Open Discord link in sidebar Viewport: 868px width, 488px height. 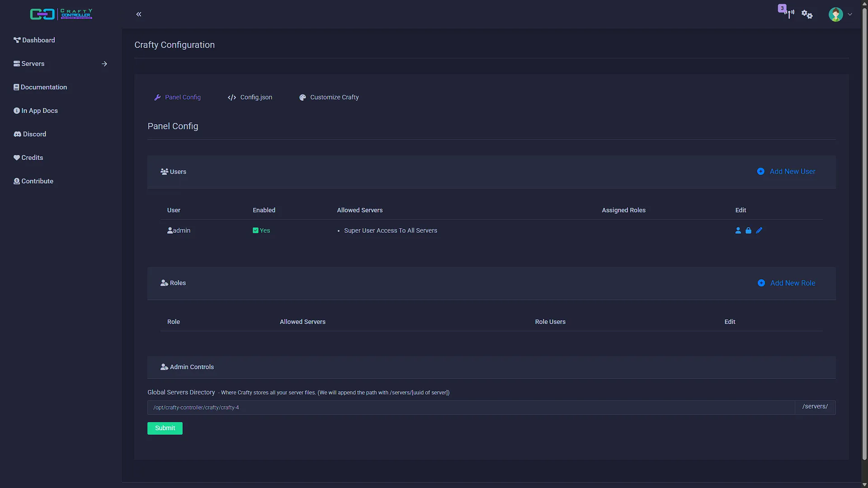[30, 134]
